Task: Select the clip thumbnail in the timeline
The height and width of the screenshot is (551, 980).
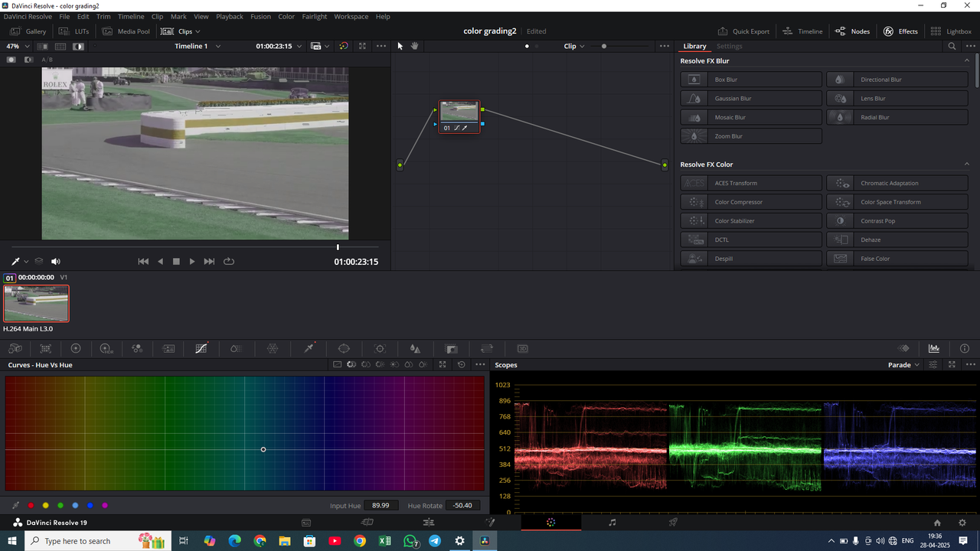Action: tap(35, 303)
